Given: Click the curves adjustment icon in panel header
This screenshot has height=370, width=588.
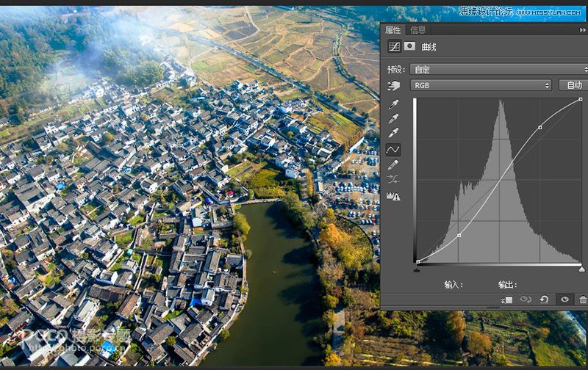Looking at the screenshot, I should (394, 46).
